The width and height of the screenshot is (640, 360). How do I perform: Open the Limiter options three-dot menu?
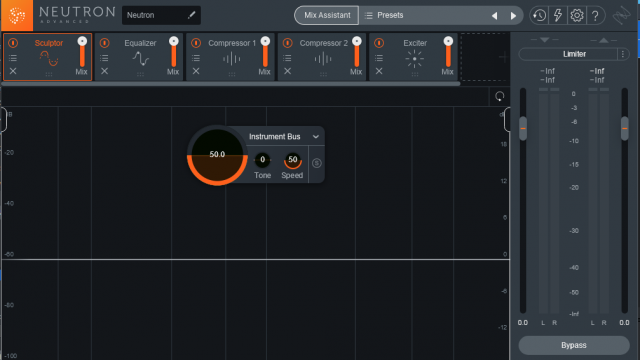click(623, 54)
